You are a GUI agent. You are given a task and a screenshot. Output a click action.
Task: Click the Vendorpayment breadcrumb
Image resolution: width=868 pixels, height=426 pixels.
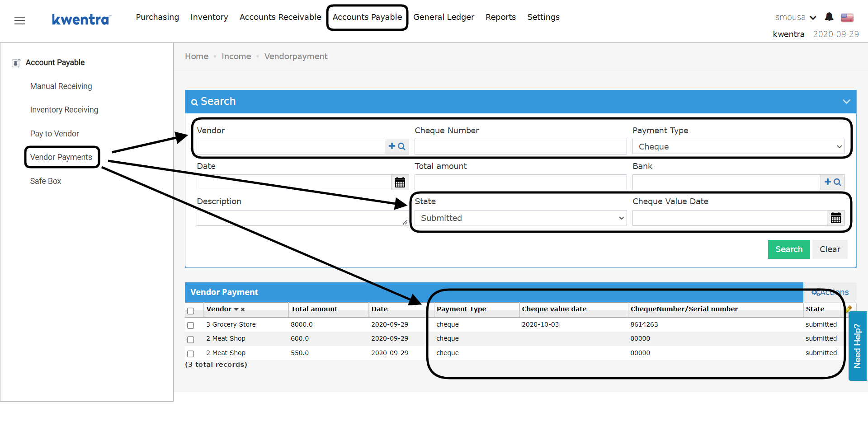pyautogui.click(x=296, y=56)
